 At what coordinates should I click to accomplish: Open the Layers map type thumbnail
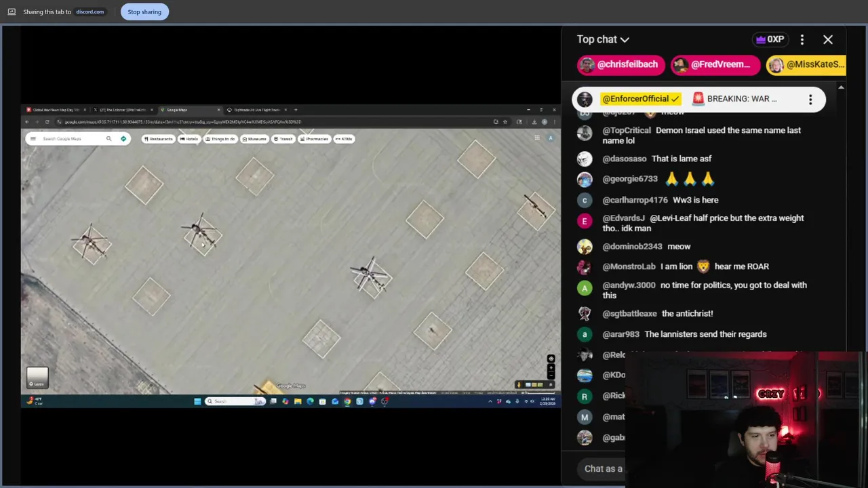pos(37,378)
